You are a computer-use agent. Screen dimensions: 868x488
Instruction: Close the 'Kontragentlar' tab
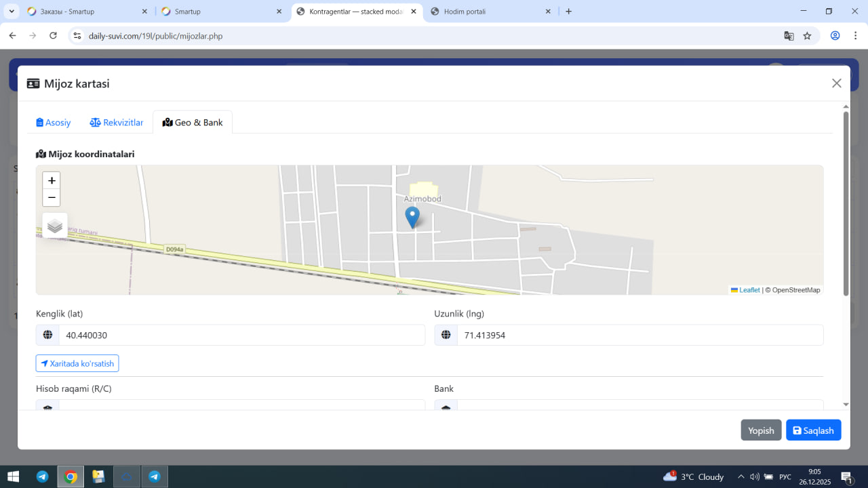[414, 12]
